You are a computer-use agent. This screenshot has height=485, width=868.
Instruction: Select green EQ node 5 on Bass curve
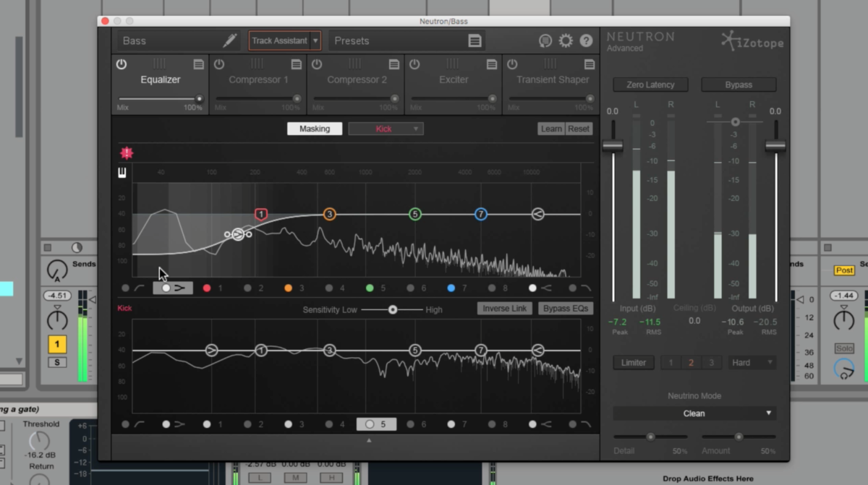414,214
